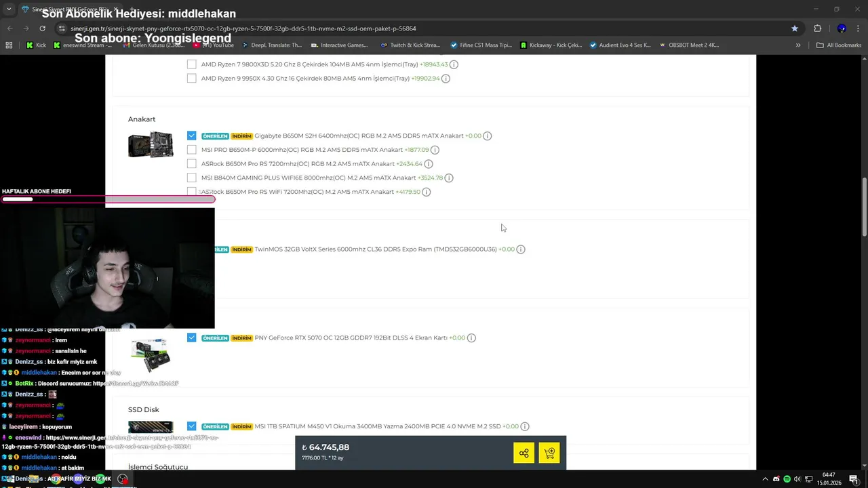Screen dimensions: 868x488
Task: Open the Audient Evo 4 bookmark
Action: click(x=620, y=45)
